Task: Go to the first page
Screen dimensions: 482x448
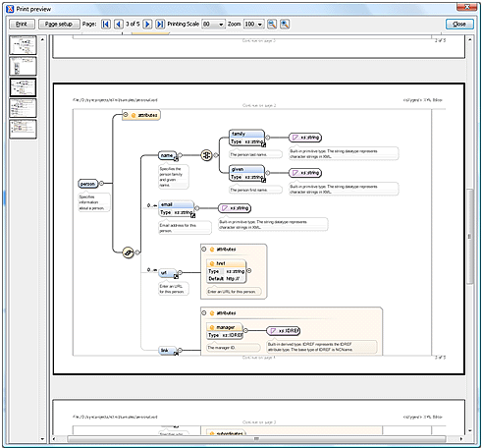Action: click(106, 24)
